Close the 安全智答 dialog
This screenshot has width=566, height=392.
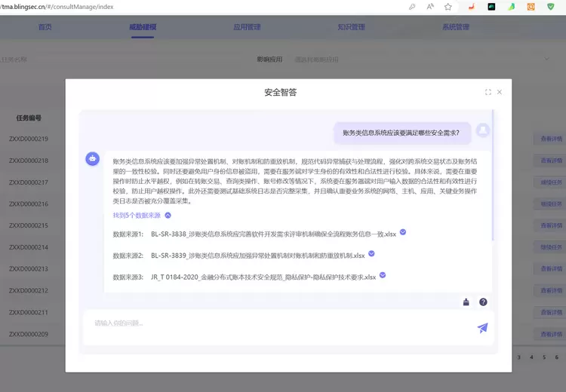click(500, 92)
